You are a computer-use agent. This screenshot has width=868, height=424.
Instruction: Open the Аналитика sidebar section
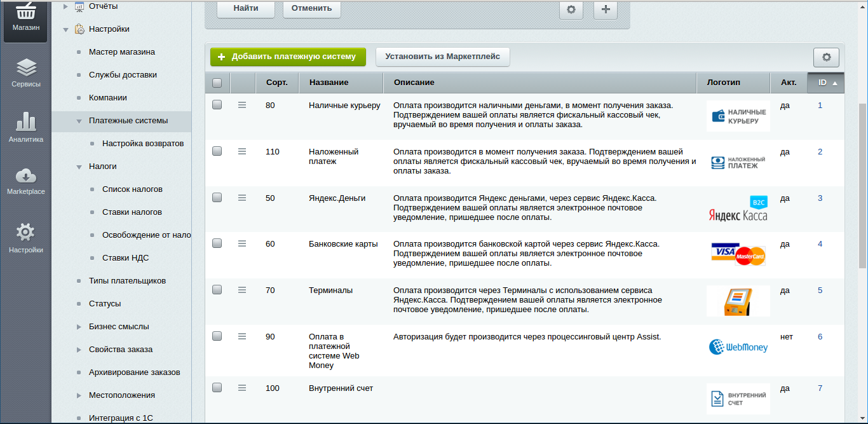tap(25, 127)
